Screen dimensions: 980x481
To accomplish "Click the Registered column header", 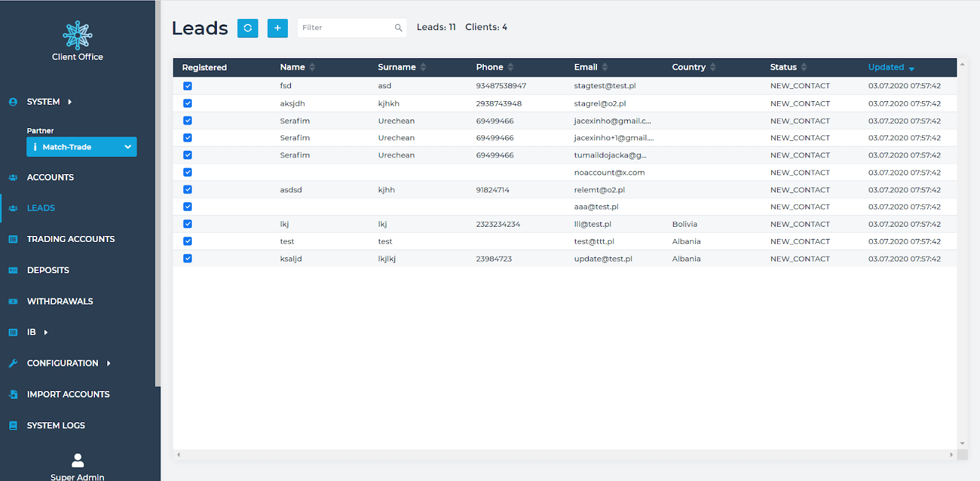I will (x=205, y=67).
